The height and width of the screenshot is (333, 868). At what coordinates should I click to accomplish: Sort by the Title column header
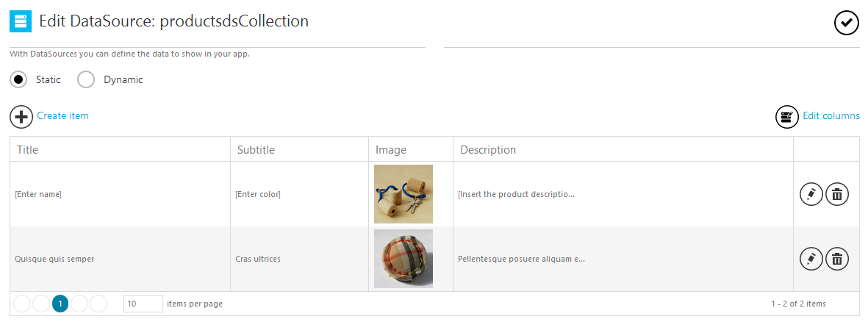point(28,150)
